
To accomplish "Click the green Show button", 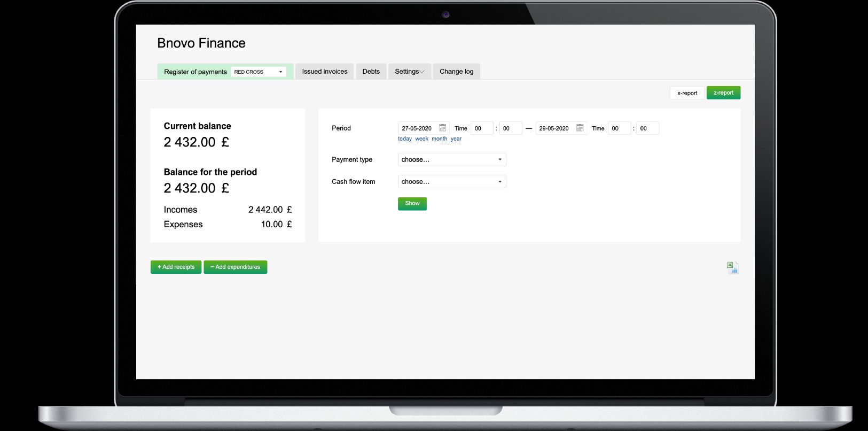I will 412,204.
